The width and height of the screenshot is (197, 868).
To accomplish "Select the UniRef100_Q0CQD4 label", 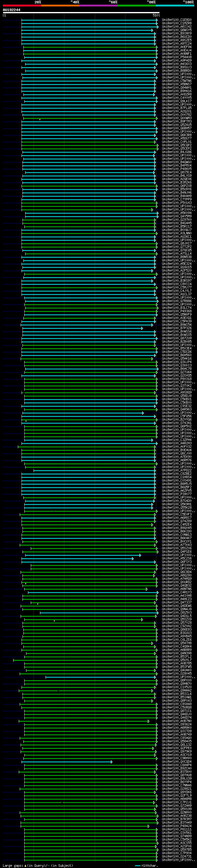I will click(177, 761).
